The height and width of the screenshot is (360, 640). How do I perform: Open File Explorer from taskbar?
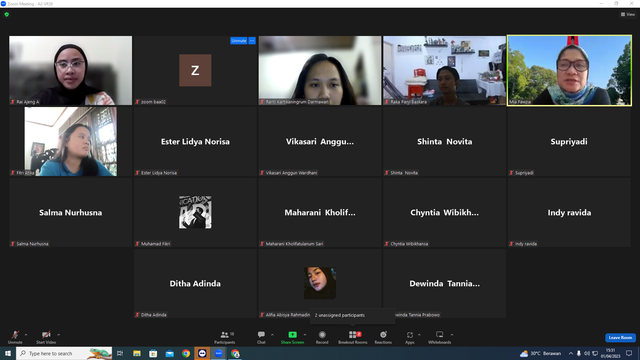pyautogui.click(x=137, y=353)
